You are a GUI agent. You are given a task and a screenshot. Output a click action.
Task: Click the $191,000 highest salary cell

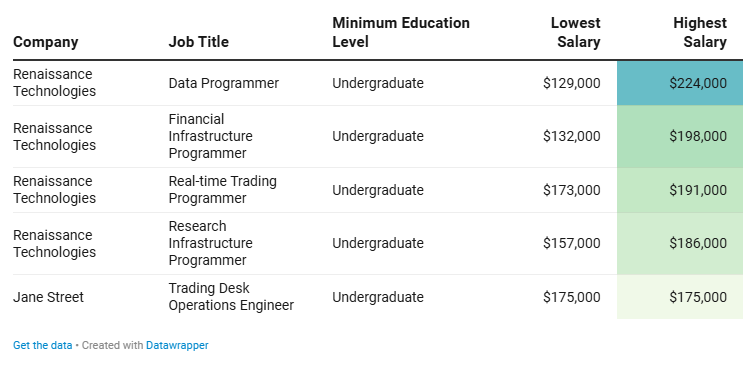click(680, 190)
